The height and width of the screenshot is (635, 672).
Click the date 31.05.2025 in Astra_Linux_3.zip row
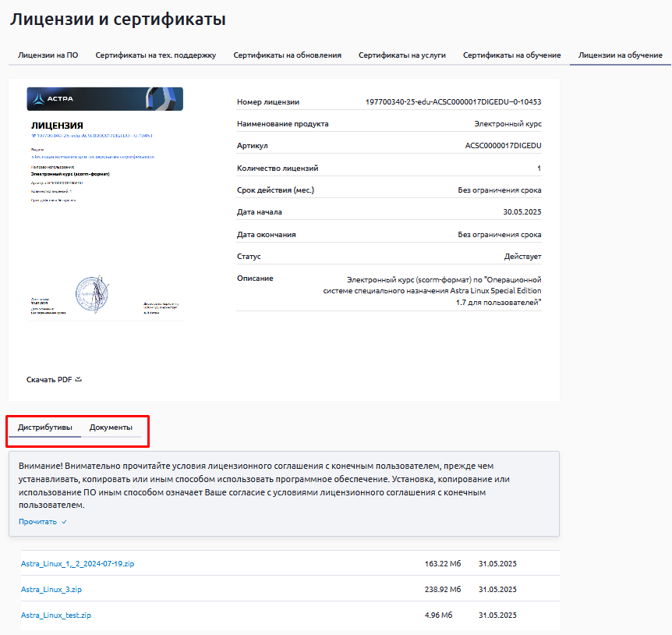pyautogui.click(x=497, y=590)
